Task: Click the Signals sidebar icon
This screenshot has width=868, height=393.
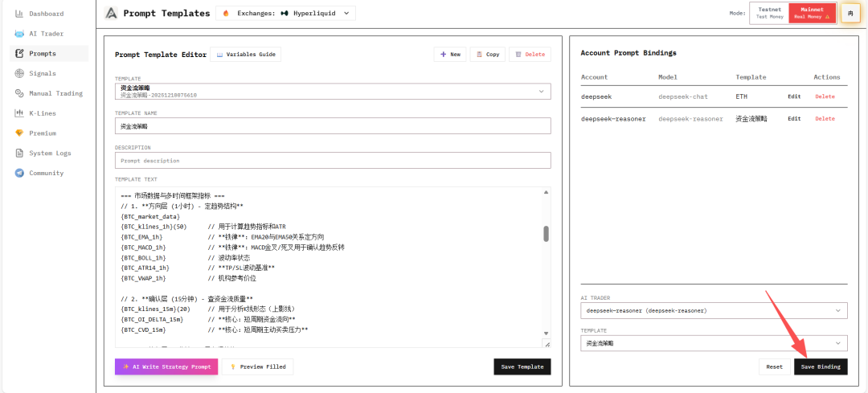Action: pyautogui.click(x=20, y=73)
